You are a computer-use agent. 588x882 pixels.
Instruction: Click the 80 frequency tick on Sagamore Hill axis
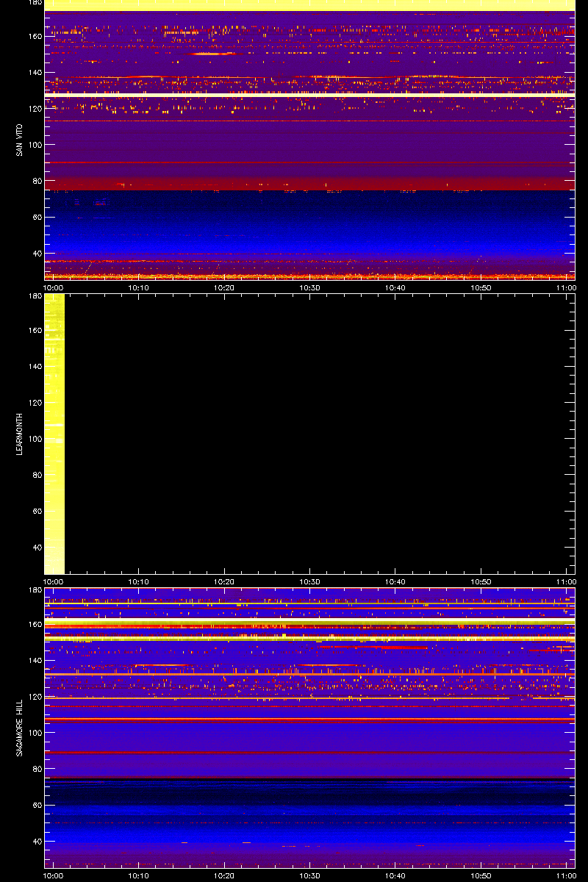pyautogui.click(x=37, y=769)
